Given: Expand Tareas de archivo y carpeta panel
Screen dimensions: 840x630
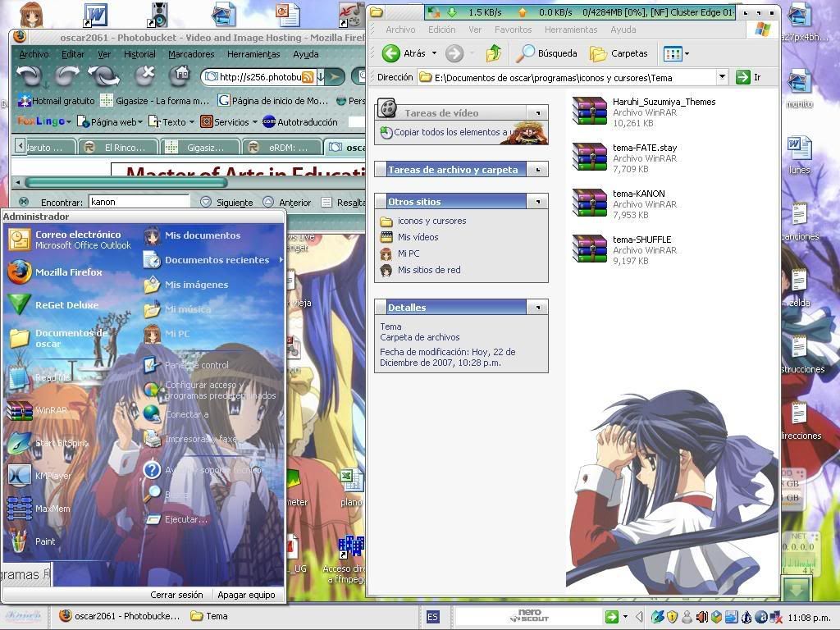Looking at the screenshot, I should pyautogui.click(x=537, y=170).
